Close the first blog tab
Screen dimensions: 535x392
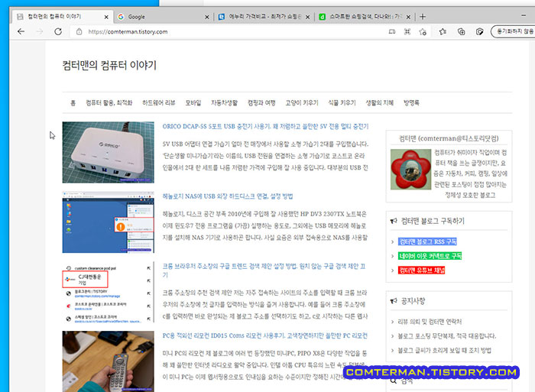(x=106, y=17)
